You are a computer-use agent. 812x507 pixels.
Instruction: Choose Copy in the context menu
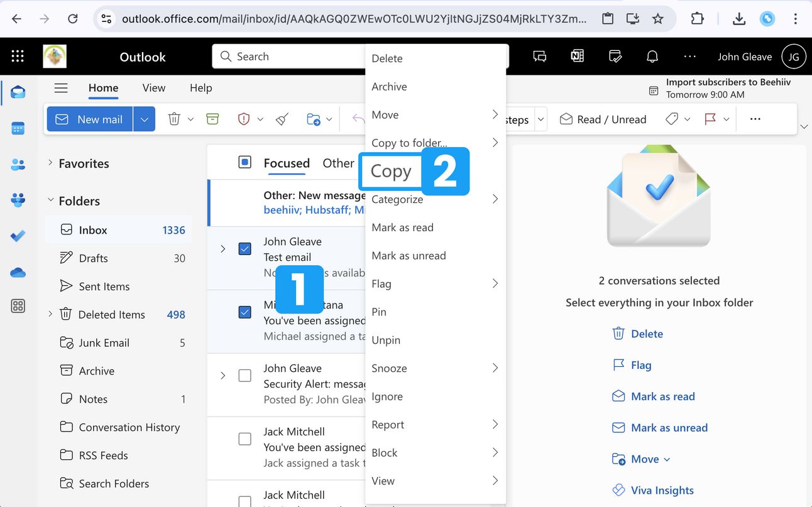(x=391, y=172)
